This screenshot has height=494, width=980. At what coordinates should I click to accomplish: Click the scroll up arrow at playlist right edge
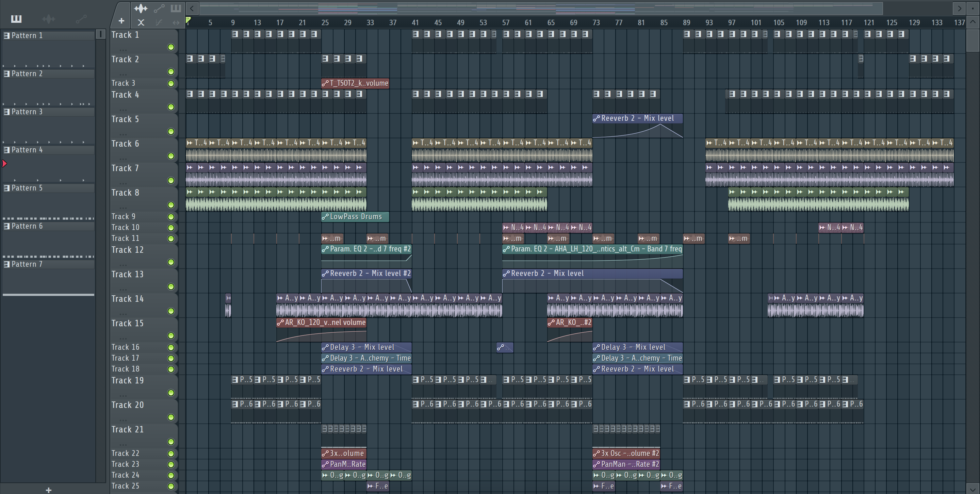click(x=973, y=22)
